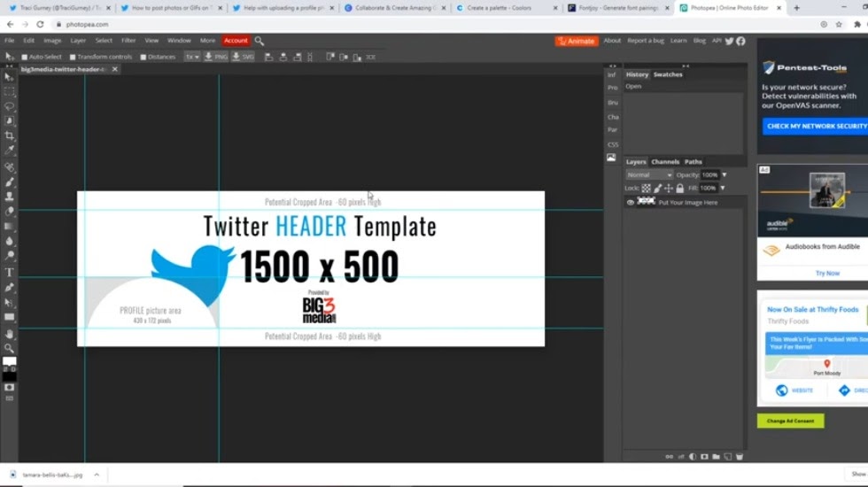Viewport: 868px width, 487px height.
Task: Open the Opacity slider arrow
Action: point(725,175)
